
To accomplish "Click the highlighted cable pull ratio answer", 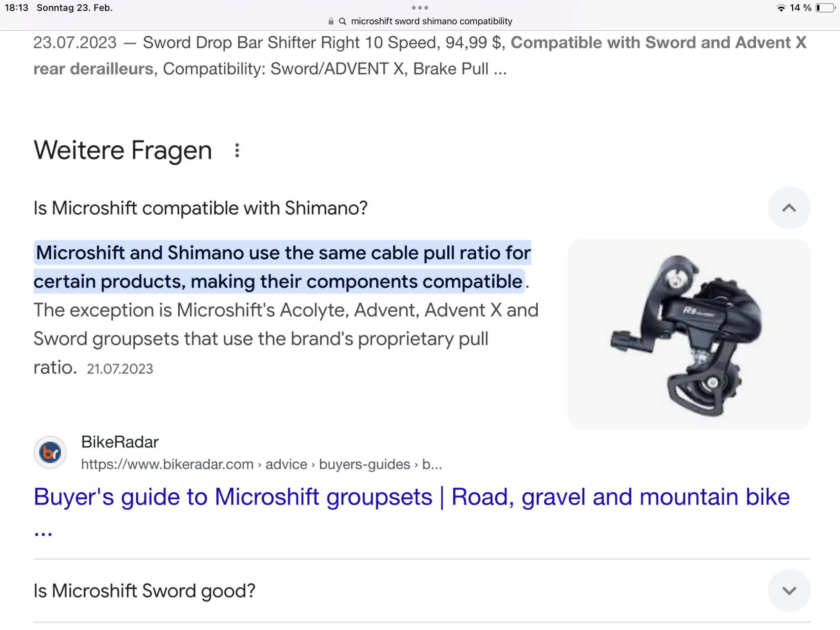I will point(282,267).
